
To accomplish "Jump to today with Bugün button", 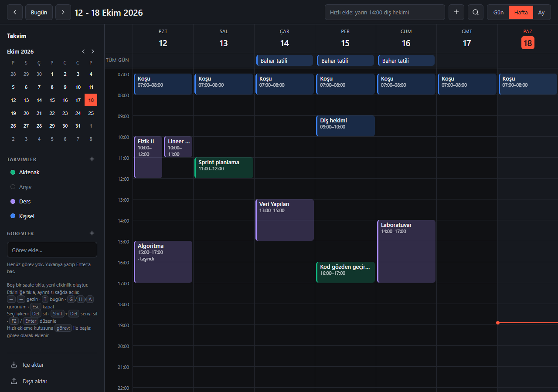I will (x=39, y=12).
